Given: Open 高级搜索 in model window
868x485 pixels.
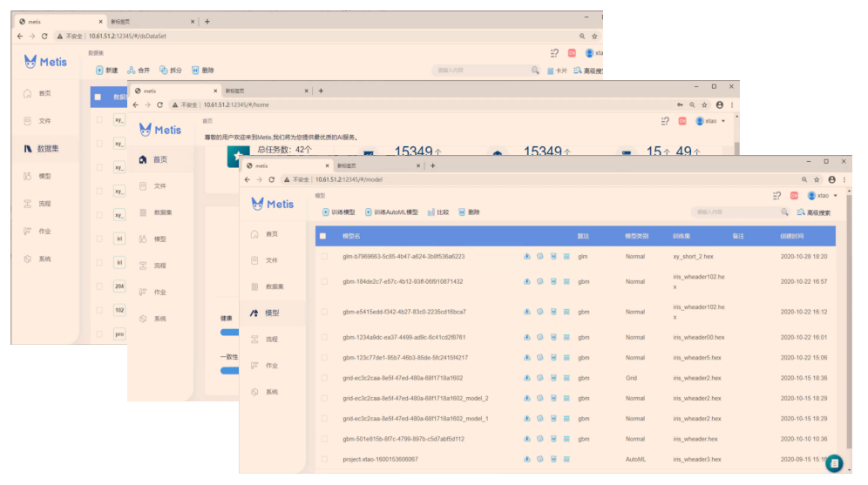Looking at the screenshot, I should coord(814,212).
